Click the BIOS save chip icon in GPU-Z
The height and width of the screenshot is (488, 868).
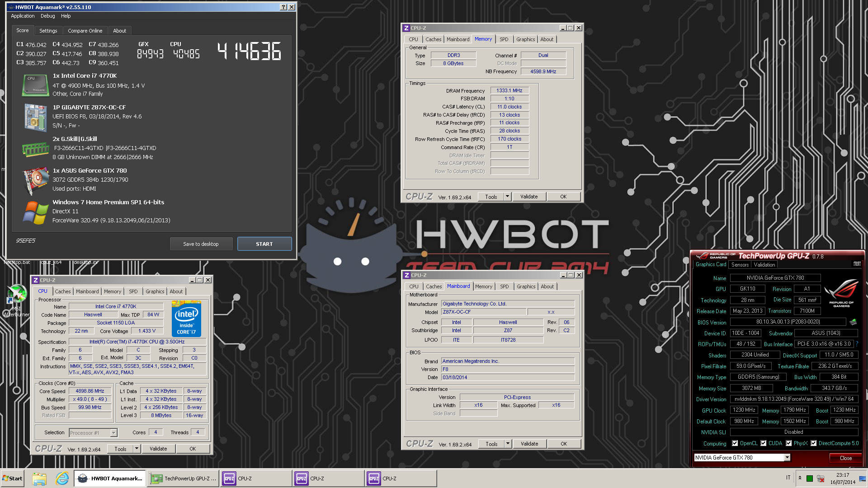(853, 322)
